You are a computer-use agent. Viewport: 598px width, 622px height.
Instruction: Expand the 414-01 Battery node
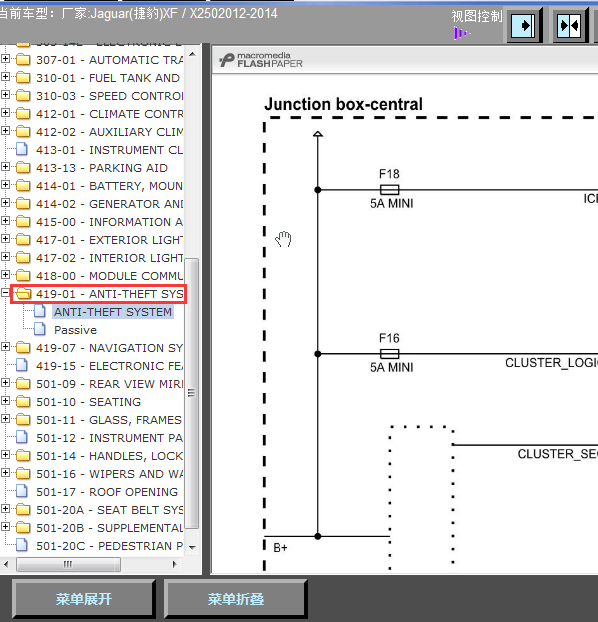click(5, 185)
